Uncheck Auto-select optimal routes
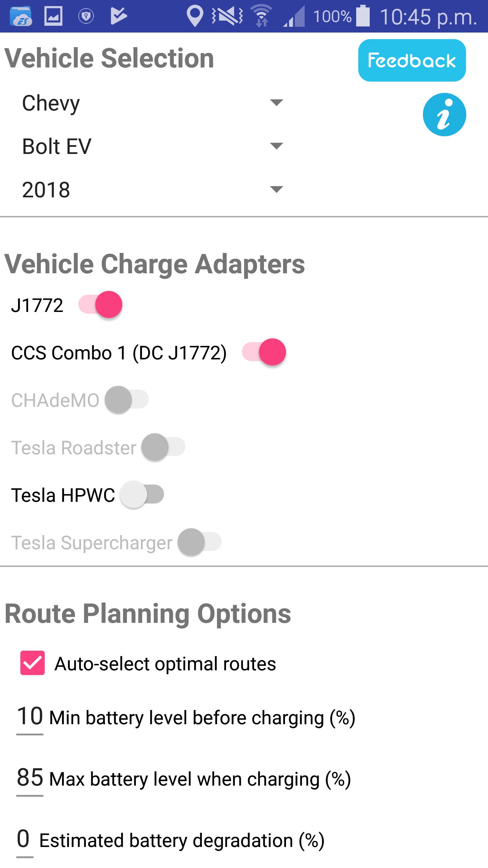The height and width of the screenshot is (868, 488). tap(33, 663)
